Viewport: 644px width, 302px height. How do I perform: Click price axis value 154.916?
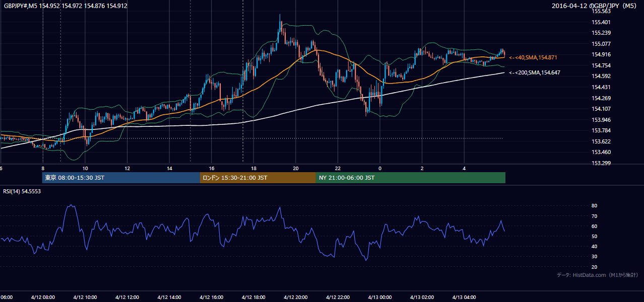pyautogui.click(x=601, y=54)
